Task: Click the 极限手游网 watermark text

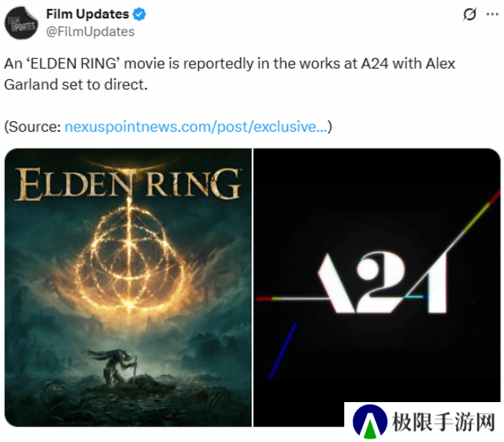Action: [x=443, y=422]
